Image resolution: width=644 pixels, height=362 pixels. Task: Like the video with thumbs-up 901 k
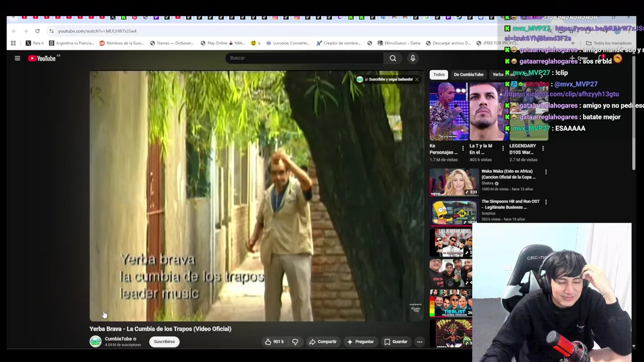(x=275, y=342)
